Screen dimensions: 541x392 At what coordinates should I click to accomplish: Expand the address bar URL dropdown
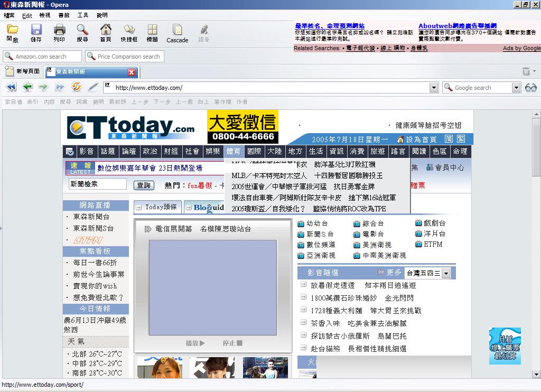[x=434, y=88]
